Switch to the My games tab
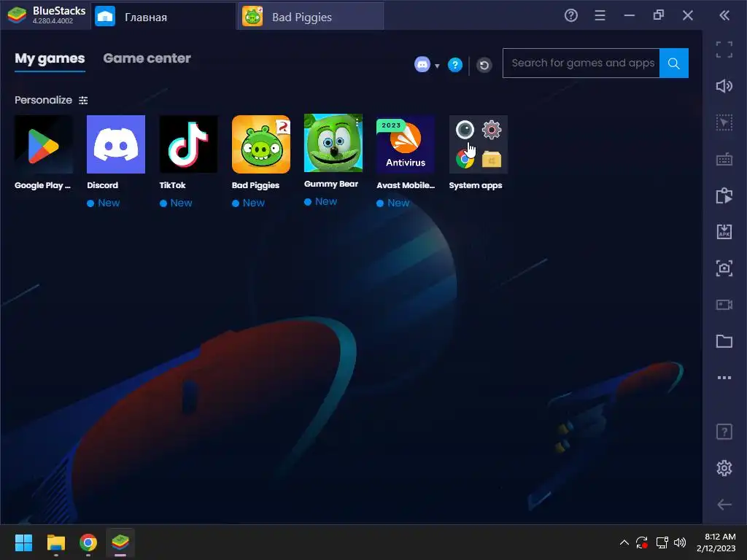The image size is (747, 560). click(x=50, y=58)
